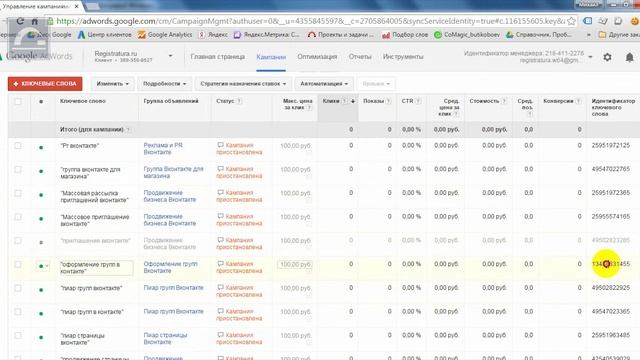Open AdWords settings gear icon

point(607,57)
